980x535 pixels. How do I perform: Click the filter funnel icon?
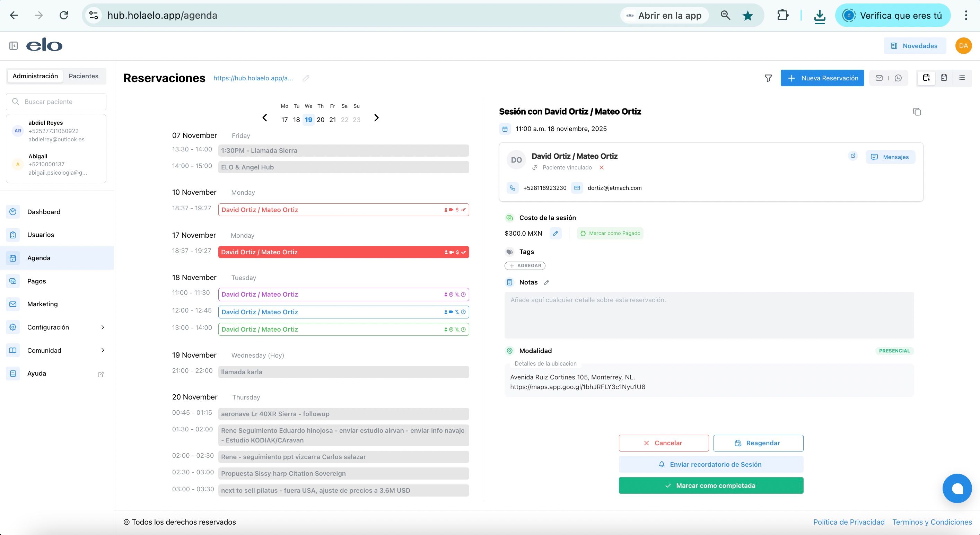(x=768, y=78)
